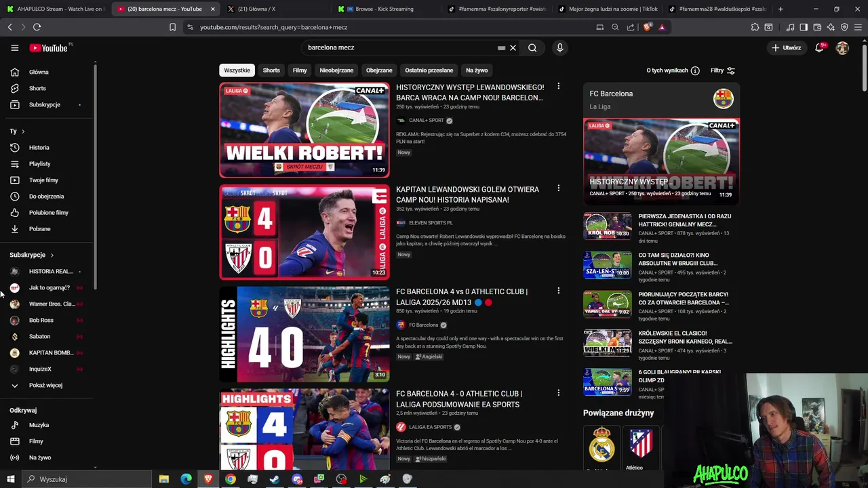Image resolution: width=868 pixels, height=488 pixels.
Task: Go to Główna in the sidebar
Action: [47, 72]
